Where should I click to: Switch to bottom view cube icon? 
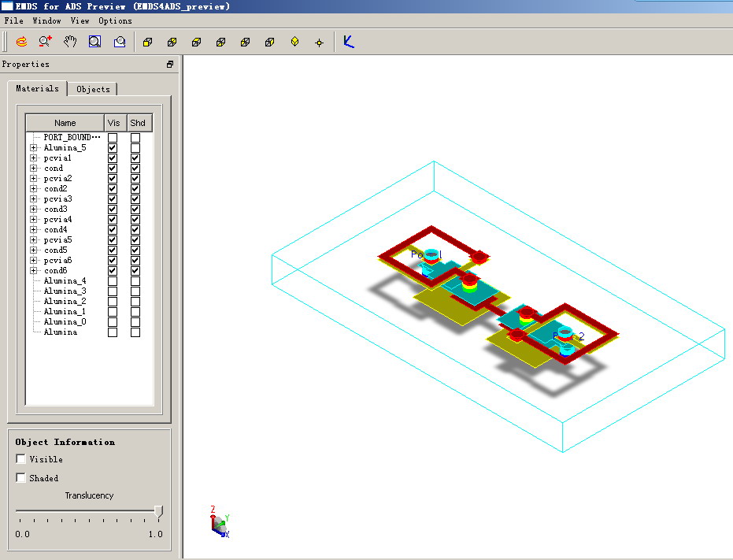point(220,43)
